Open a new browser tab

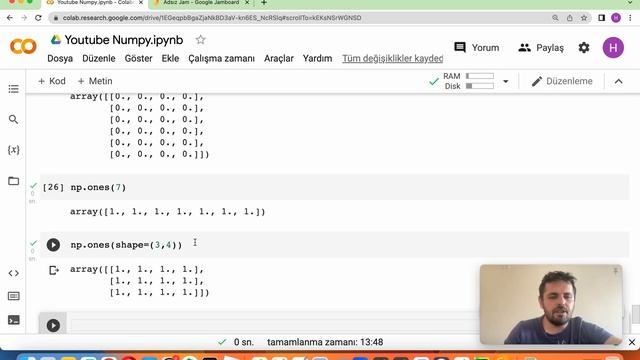click(264, 3)
